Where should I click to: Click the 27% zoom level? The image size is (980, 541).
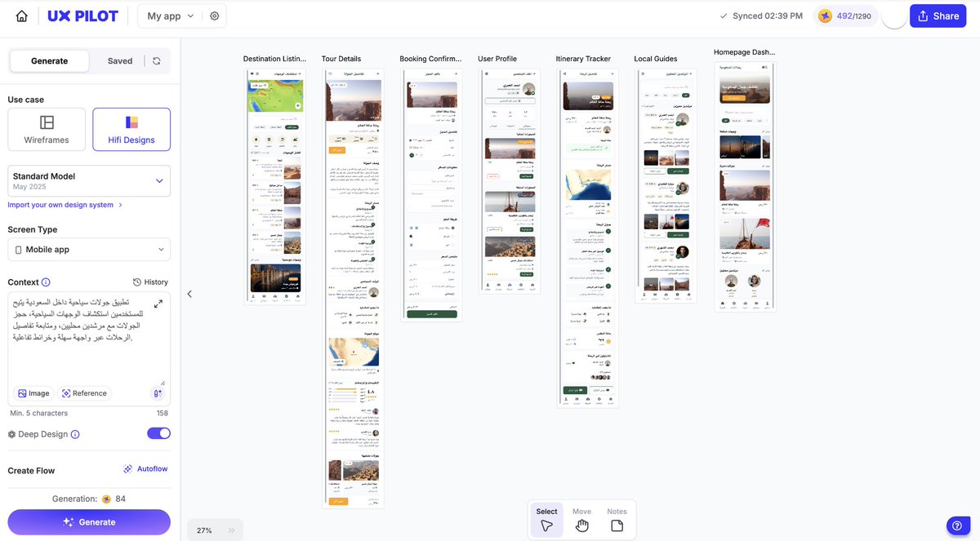point(204,530)
